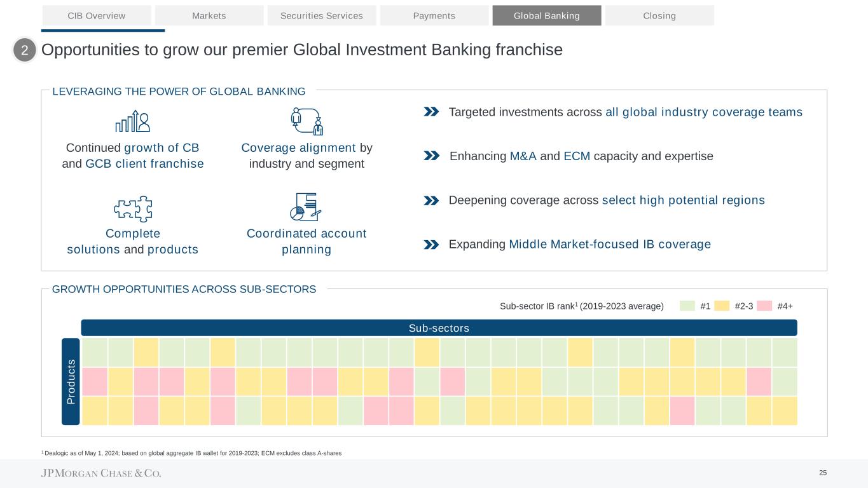Click the green #1 legend swatch
Image resolution: width=868 pixels, height=488 pixels.
pos(687,306)
